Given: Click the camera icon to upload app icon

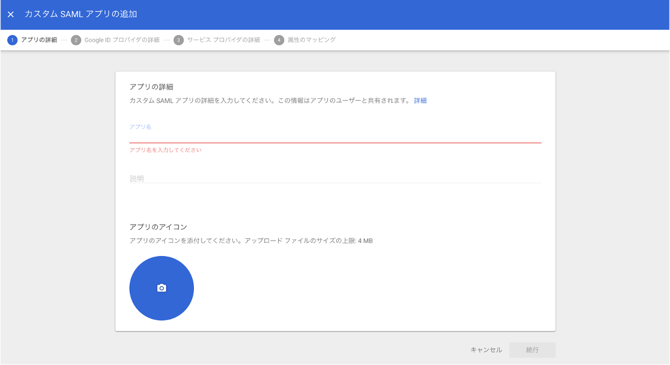Looking at the screenshot, I should [x=162, y=288].
